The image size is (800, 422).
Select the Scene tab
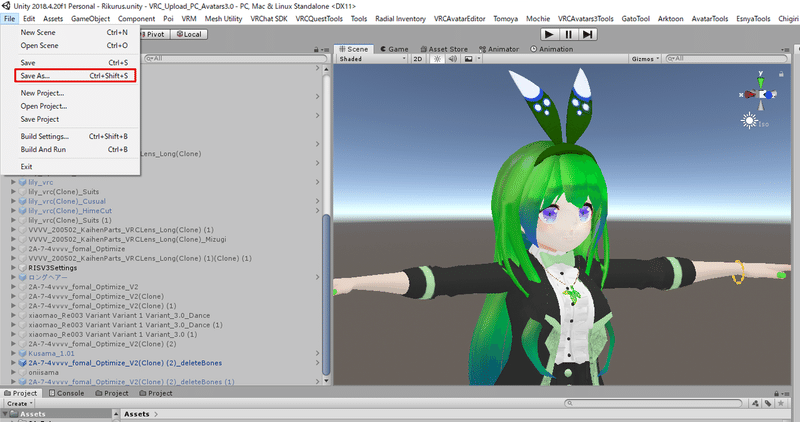coord(354,49)
